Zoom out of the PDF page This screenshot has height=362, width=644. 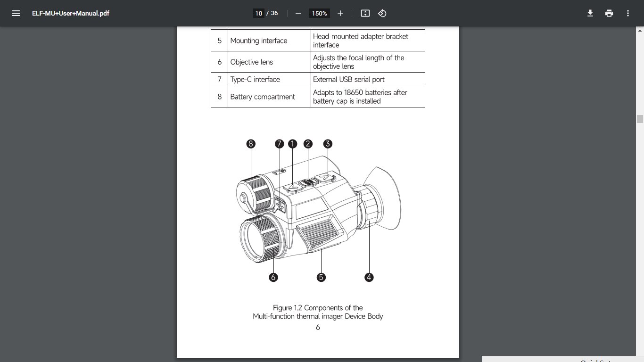298,13
